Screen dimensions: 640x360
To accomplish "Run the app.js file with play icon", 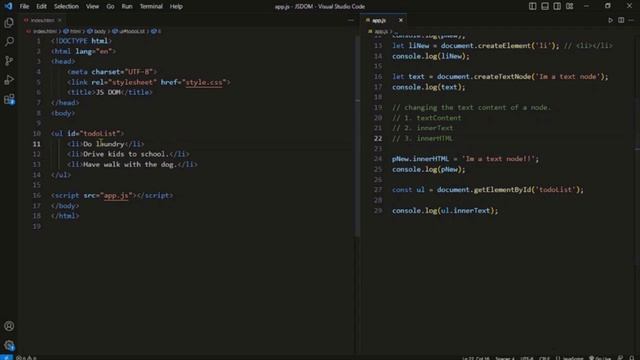I will coord(610,20).
